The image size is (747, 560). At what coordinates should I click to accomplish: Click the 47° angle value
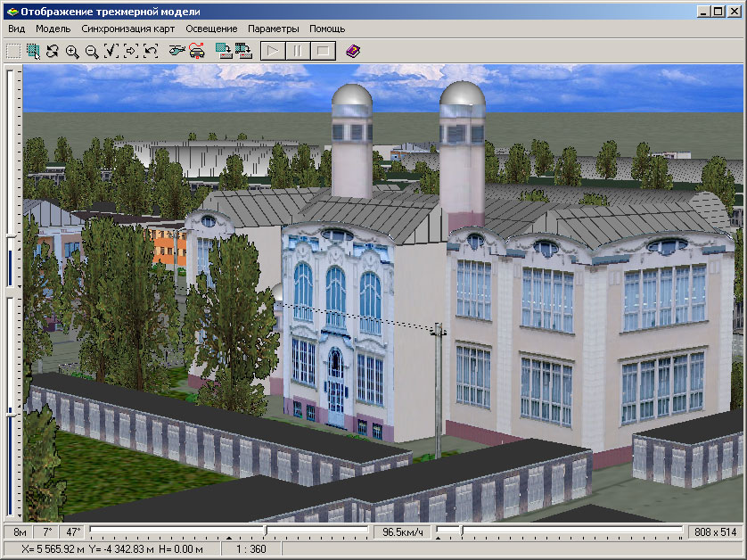tap(73, 531)
